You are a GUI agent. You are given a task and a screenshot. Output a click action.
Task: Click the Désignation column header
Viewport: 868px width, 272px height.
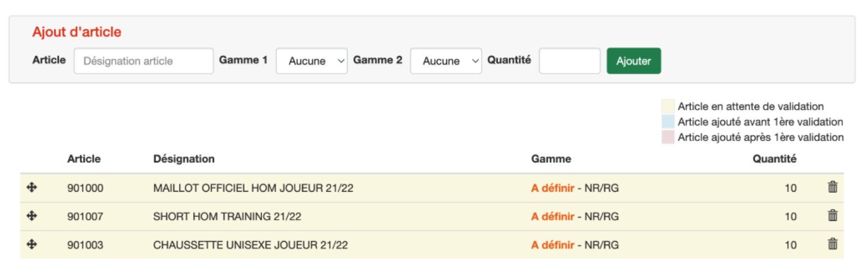[184, 159]
